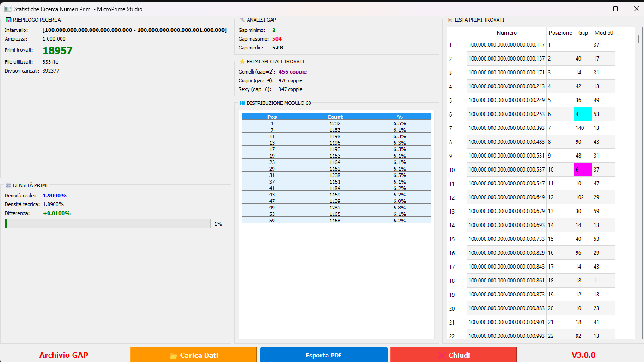Click the clipboard icon beside LISTA PRIMI TROVATI
Screen dimensions: 644x362
(x=450, y=20)
